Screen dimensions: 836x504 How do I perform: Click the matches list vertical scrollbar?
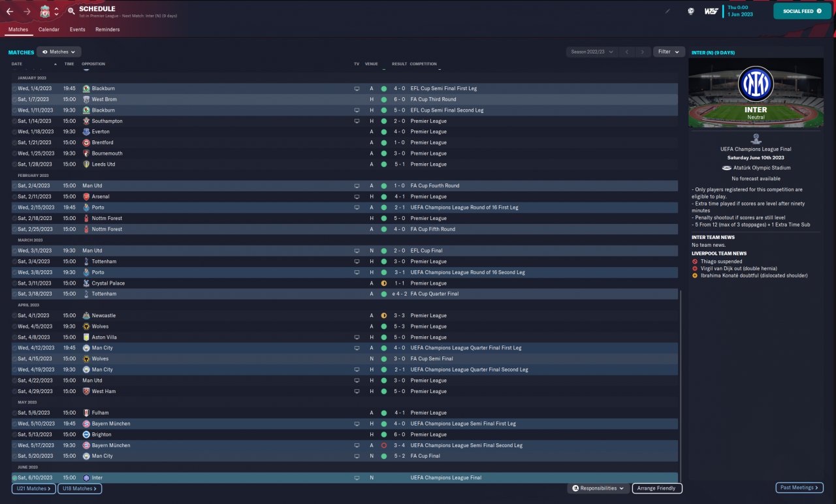[x=681, y=385]
